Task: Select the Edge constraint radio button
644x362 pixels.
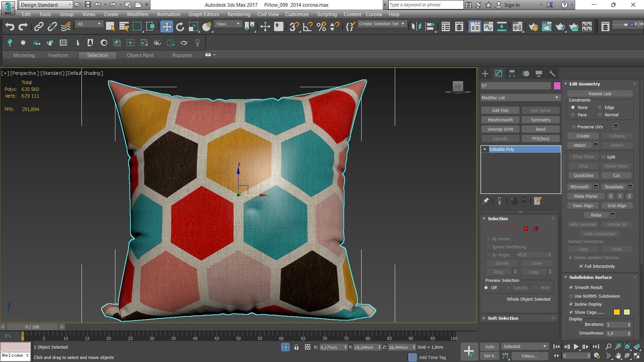Action: [x=600, y=108]
